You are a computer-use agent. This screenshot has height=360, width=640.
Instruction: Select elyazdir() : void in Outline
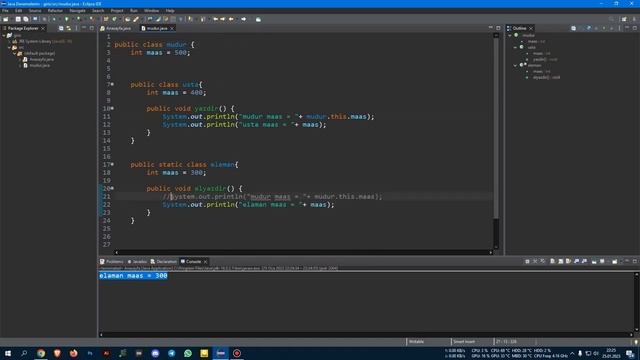point(546,77)
